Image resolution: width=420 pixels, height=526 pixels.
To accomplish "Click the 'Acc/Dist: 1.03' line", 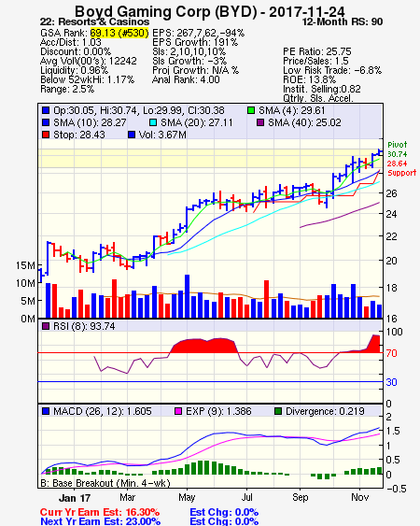I will 71,42.
